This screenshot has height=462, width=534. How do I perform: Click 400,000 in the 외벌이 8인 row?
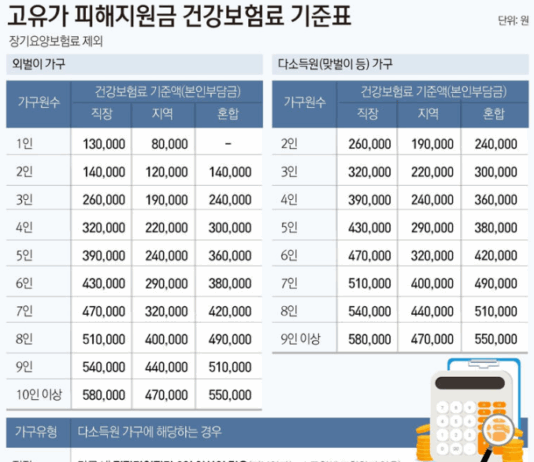pos(167,340)
